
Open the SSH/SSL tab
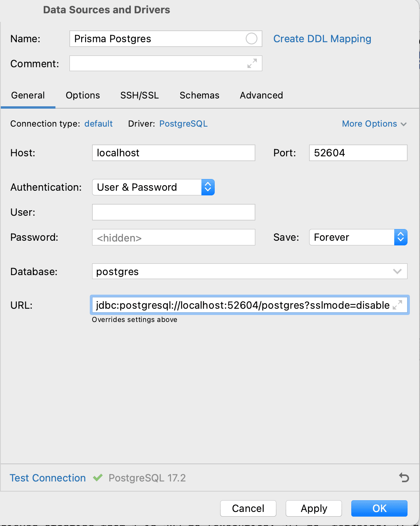[x=139, y=95]
